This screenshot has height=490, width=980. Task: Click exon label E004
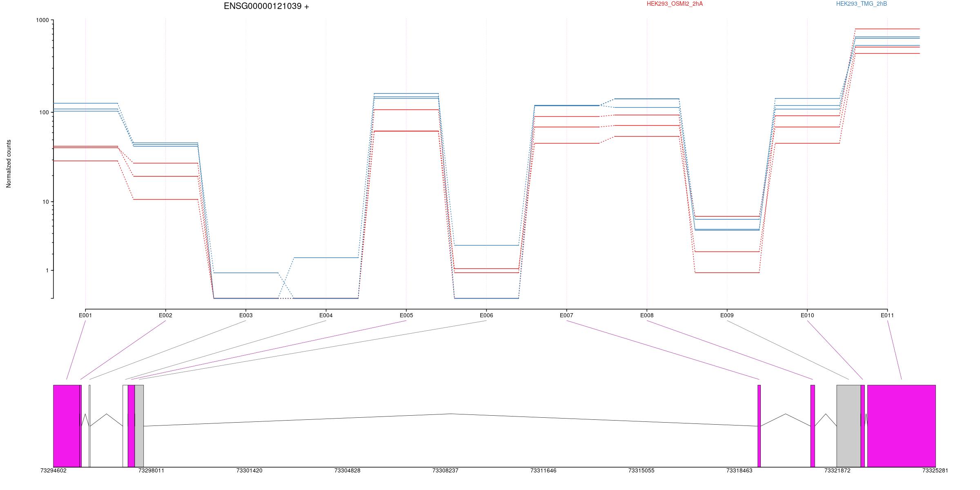(326, 315)
